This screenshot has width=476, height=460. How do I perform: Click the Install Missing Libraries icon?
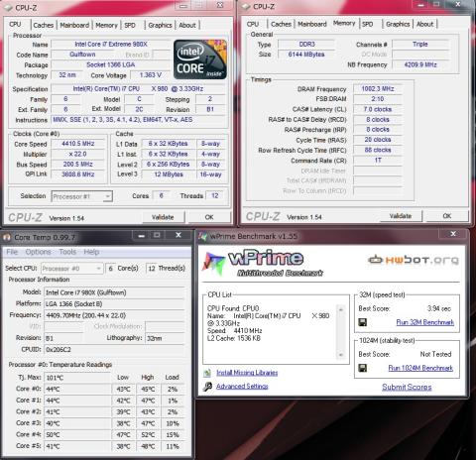pyautogui.click(x=207, y=373)
